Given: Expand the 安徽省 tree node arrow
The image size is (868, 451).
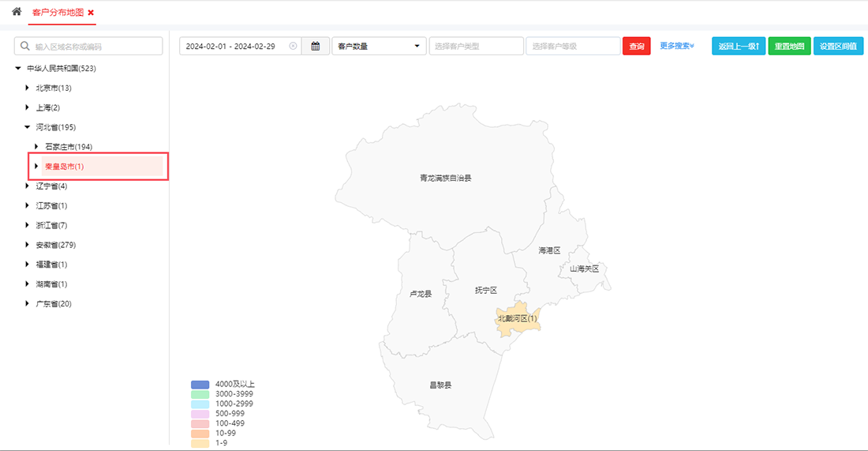Looking at the screenshot, I should point(27,245).
